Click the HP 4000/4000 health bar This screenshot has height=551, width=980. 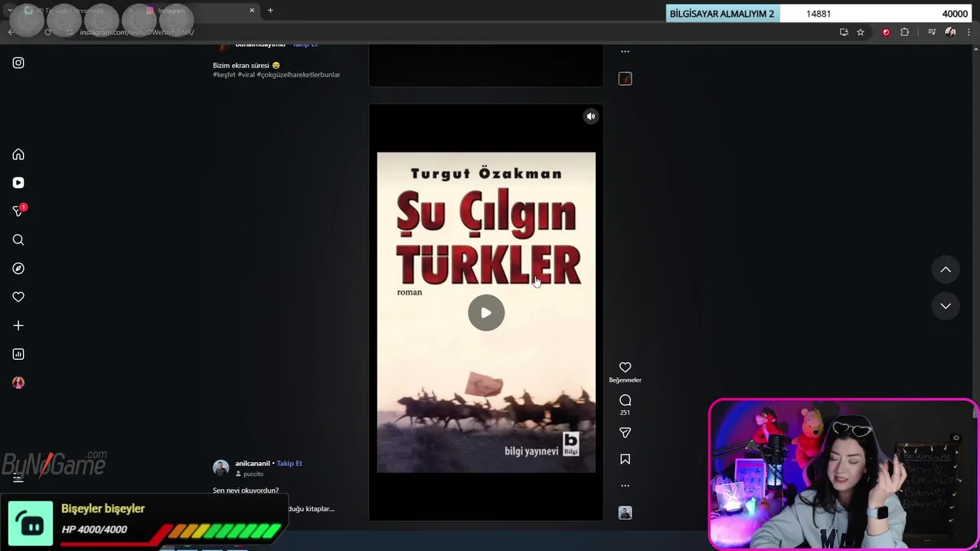(171, 530)
